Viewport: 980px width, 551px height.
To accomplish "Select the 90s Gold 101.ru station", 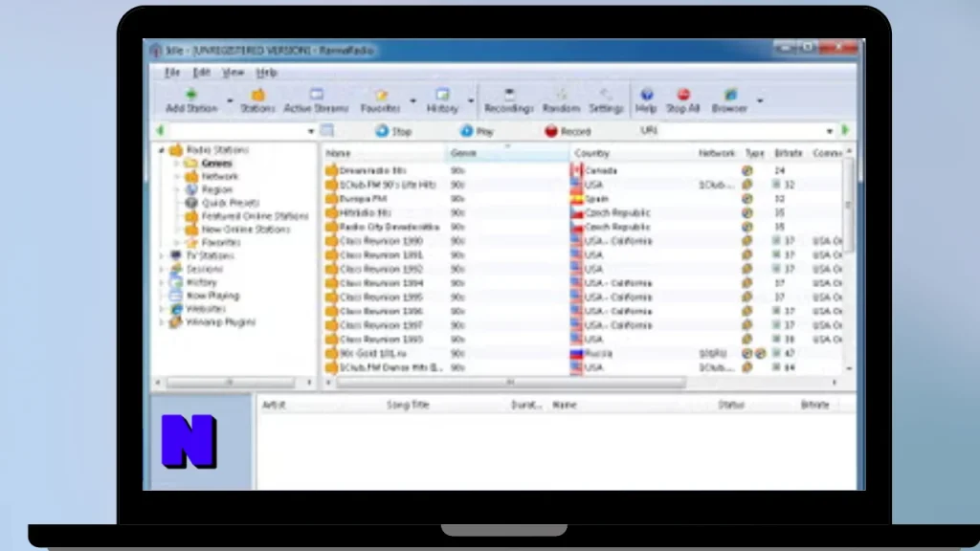I will pos(371,353).
